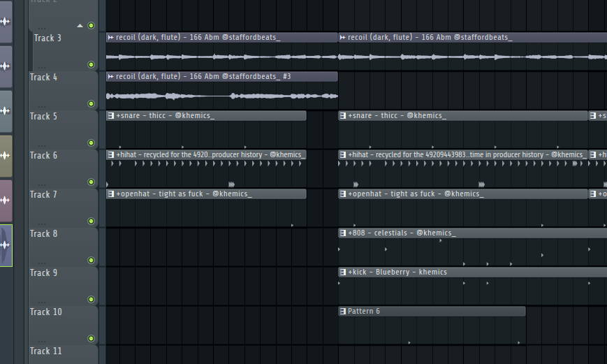Select the Track 8 header label

(x=43, y=233)
